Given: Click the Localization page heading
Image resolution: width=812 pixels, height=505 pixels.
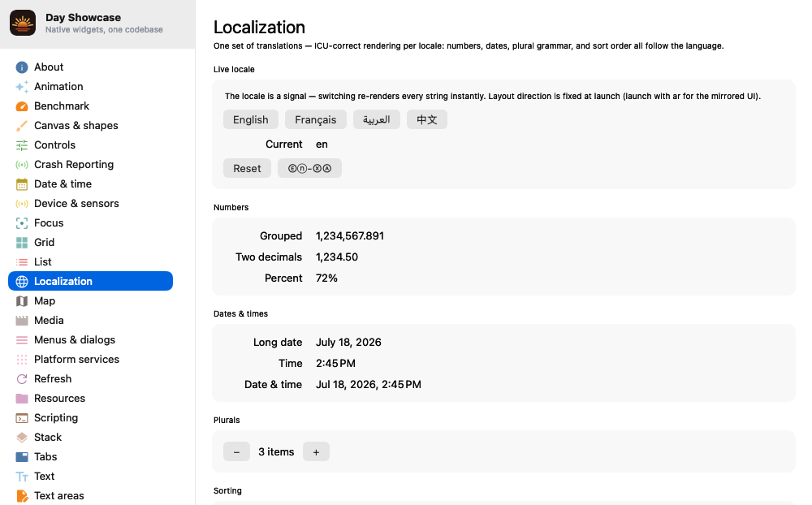Looking at the screenshot, I should 259,27.
